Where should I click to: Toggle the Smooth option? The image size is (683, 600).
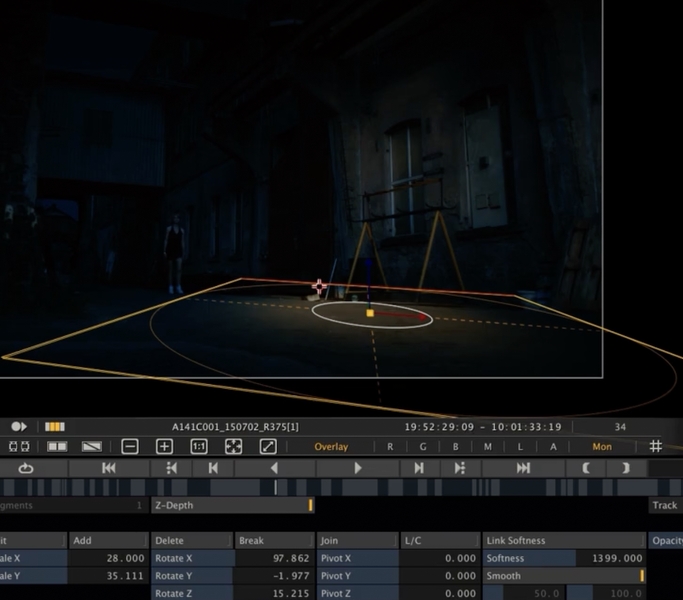pyautogui.click(x=564, y=576)
